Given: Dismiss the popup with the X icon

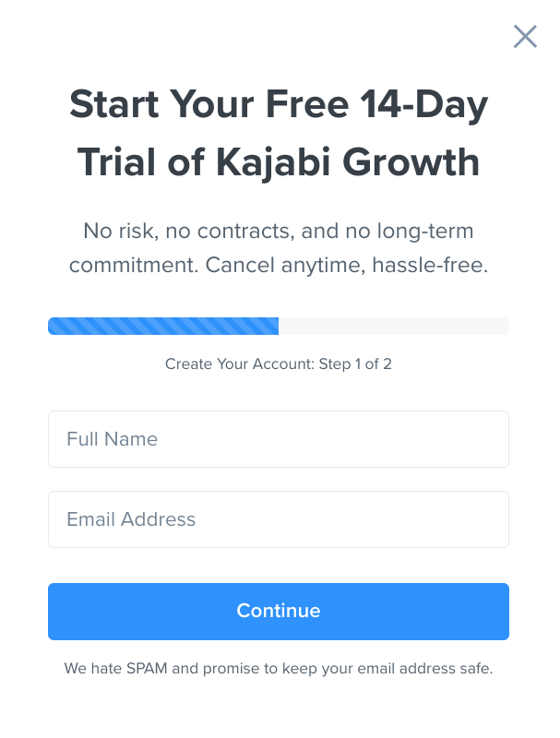Looking at the screenshot, I should click(525, 37).
